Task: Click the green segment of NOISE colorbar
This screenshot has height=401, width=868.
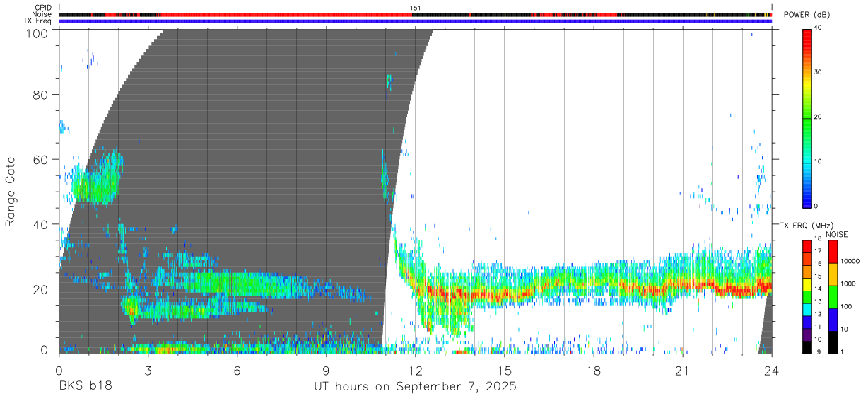Action: click(x=833, y=297)
